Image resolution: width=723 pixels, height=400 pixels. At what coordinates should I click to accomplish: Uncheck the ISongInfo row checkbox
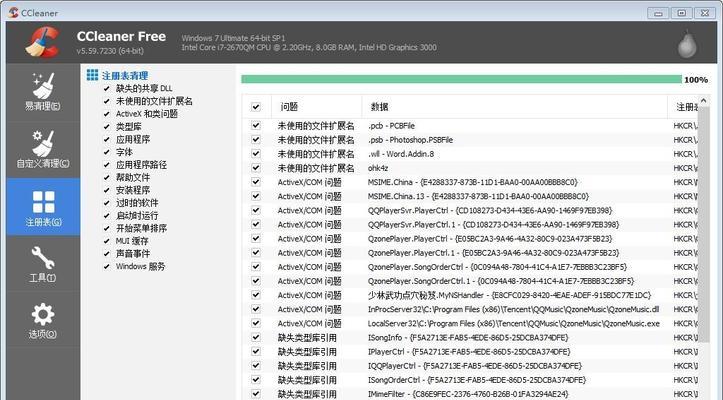click(256, 337)
